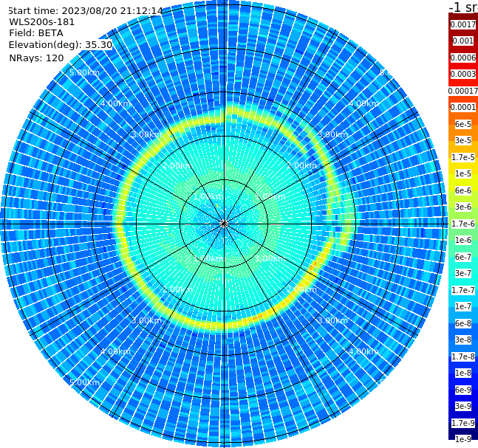Click the 1e-6 colorbar value
The image size is (478, 448).
(x=463, y=240)
